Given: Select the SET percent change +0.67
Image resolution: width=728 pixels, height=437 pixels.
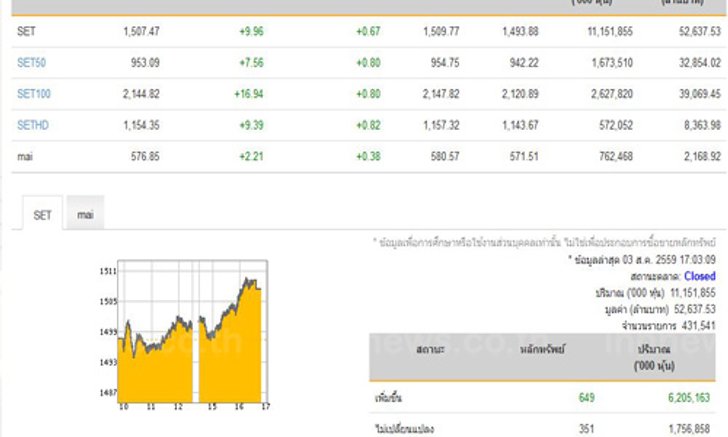Looking at the screenshot, I should (x=368, y=31).
